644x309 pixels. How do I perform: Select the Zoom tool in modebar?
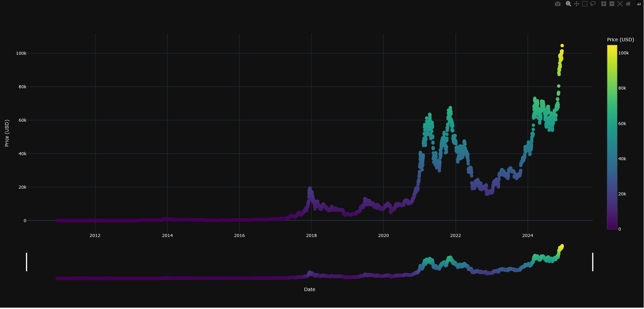569,4
